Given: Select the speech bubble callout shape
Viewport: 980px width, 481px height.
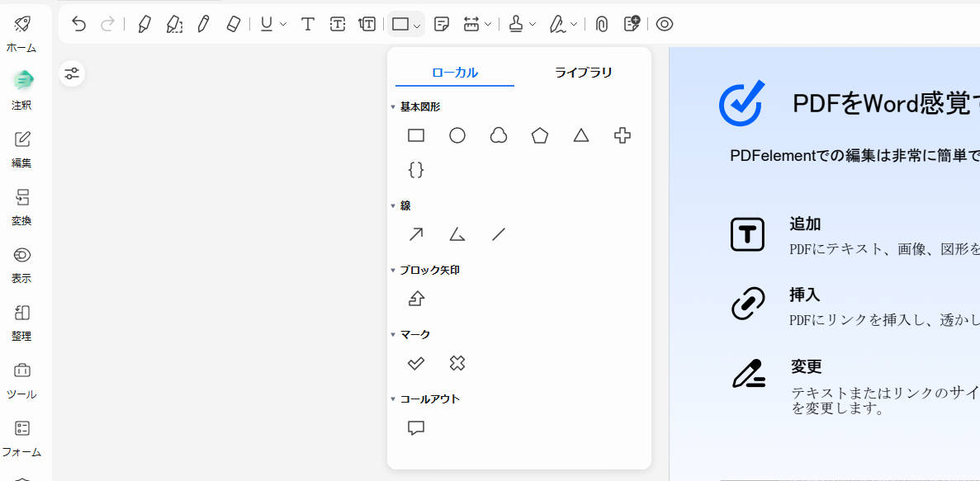Looking at the screenshot, I should (x=416, y=428).
